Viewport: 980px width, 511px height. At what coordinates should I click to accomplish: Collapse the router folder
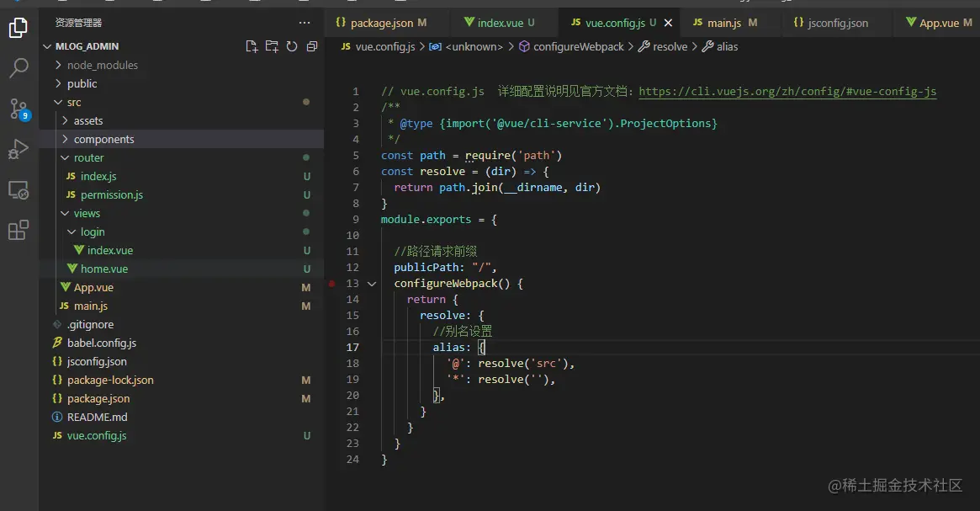click(65, 157)
